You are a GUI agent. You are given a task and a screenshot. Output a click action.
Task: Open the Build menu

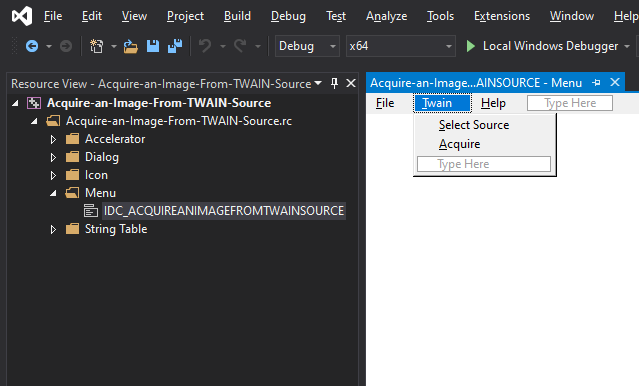point(237,16)
